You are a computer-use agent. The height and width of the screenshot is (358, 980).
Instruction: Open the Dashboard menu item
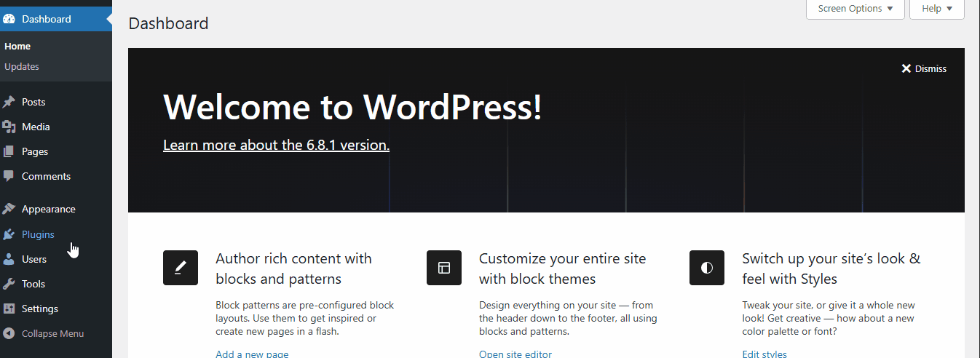(x=56, y=19)
